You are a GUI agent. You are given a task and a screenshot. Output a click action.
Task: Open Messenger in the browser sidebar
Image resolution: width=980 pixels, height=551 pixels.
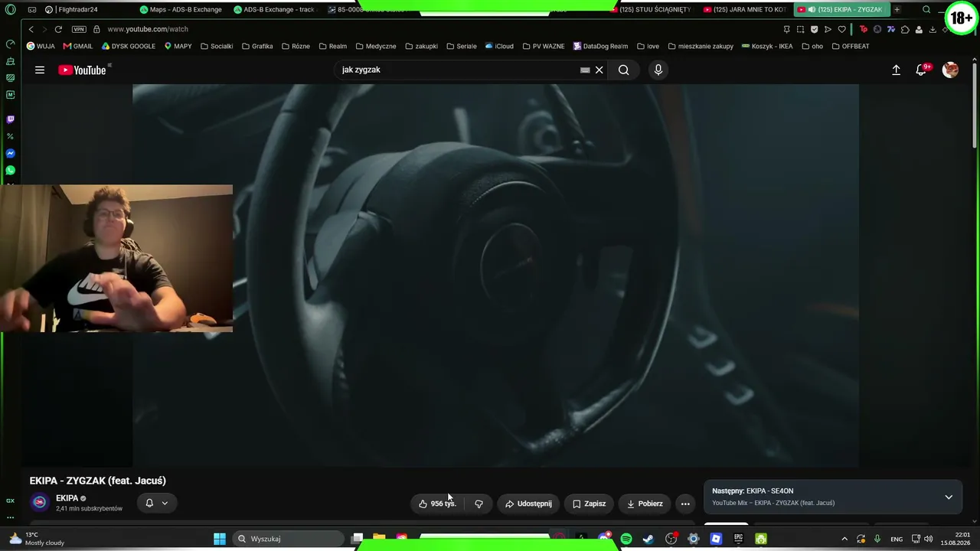(x=10, y=154)
